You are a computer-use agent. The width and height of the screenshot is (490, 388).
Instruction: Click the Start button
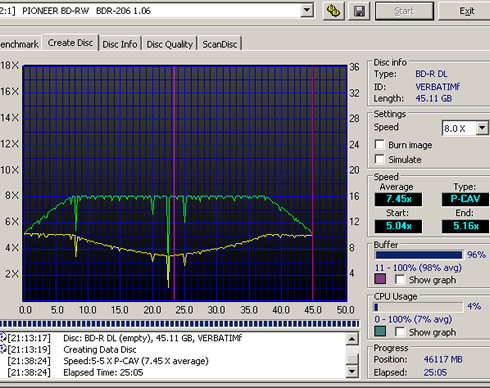tap(404, 11)
